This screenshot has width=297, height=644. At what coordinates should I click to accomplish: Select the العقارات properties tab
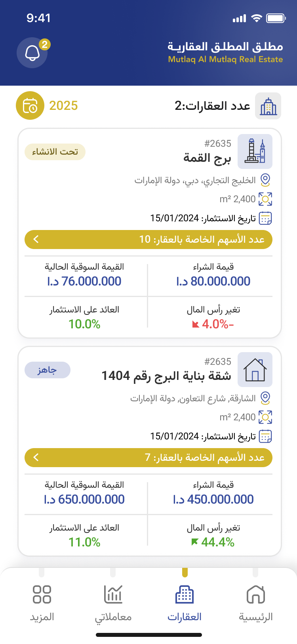[185, 603]
